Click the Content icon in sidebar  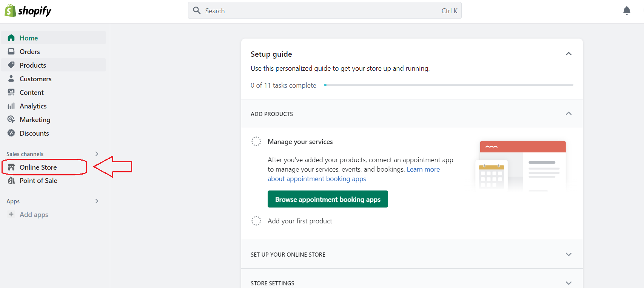pos(11,92)
